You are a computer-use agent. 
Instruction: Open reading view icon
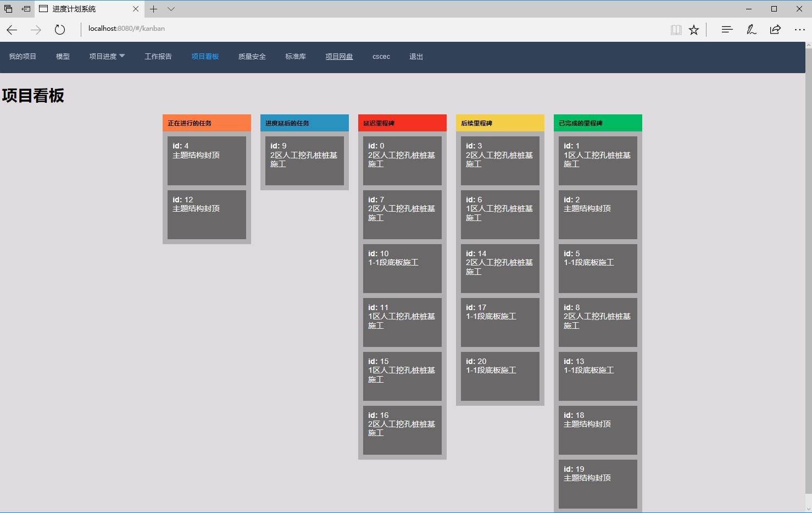pyautogui.click(x=676, y=30)
